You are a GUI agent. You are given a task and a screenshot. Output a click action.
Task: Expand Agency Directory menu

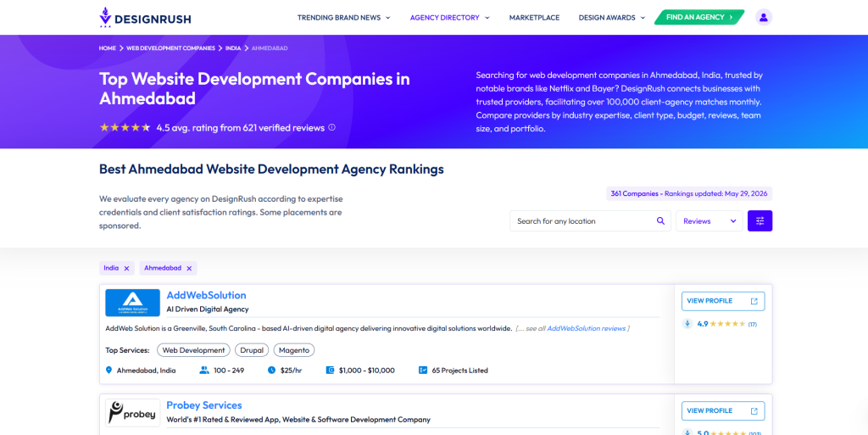449,18
